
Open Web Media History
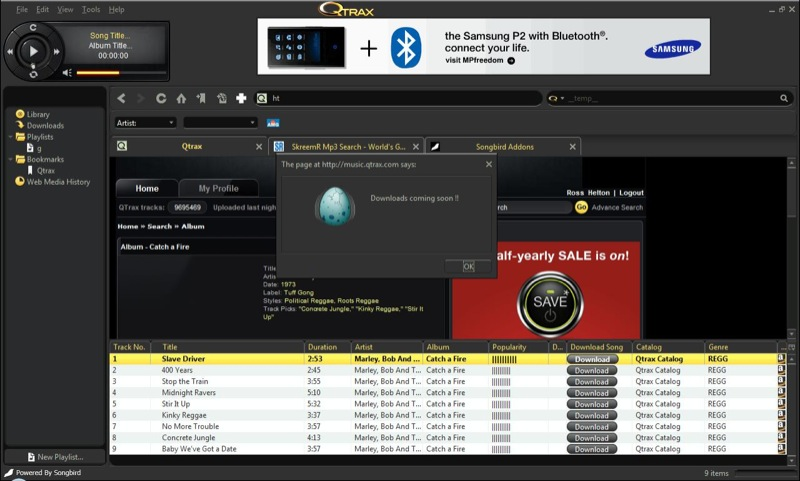[58, 182]
